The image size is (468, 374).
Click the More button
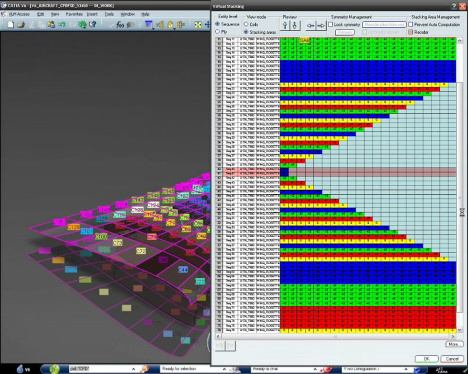click(454, 344)
